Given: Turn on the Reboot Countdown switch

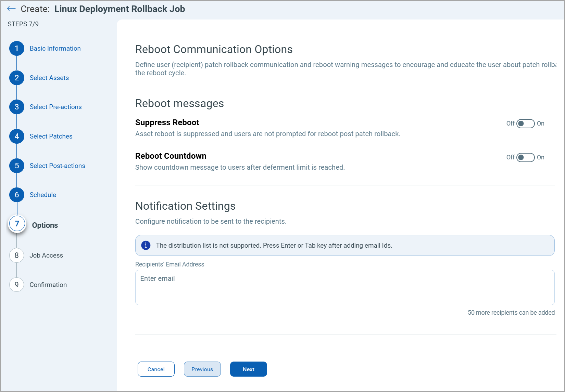Looking at the screenshot, I should [x=525, y=157].
